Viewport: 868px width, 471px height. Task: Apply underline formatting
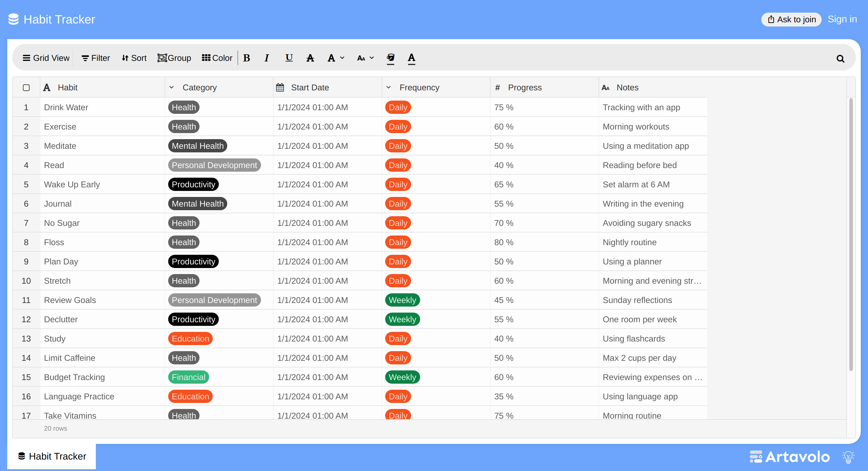(x=289, y=58)
